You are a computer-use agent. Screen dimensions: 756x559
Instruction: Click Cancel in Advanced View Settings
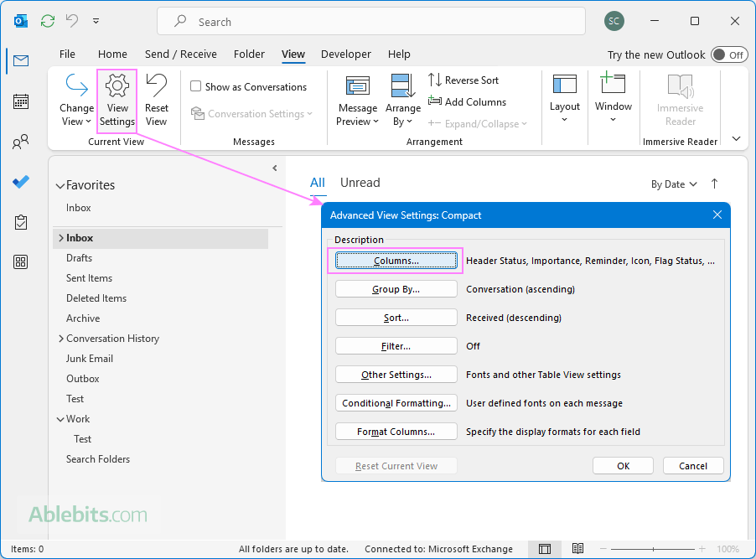click(x=693, y=466)
